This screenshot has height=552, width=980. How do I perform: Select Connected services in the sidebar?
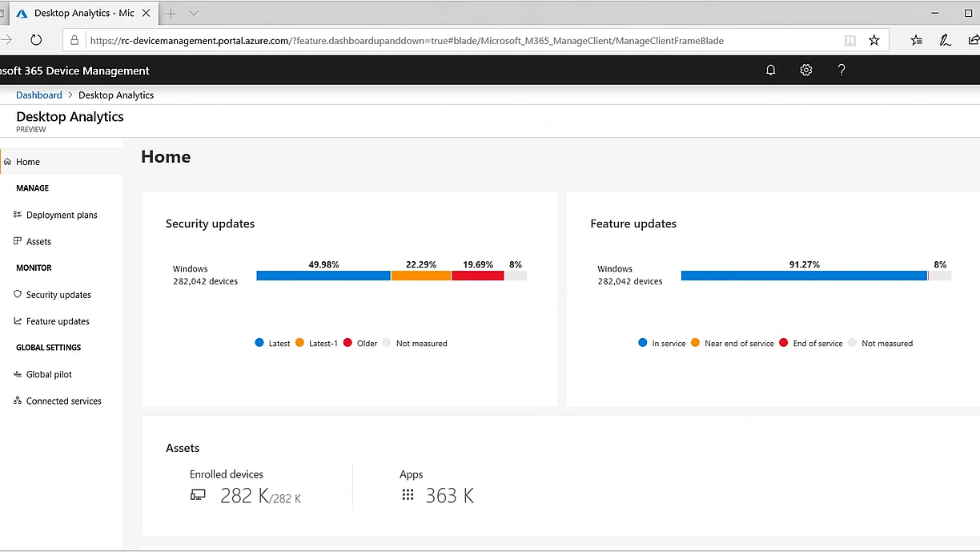pyautogui.click(x=62, y=401)
